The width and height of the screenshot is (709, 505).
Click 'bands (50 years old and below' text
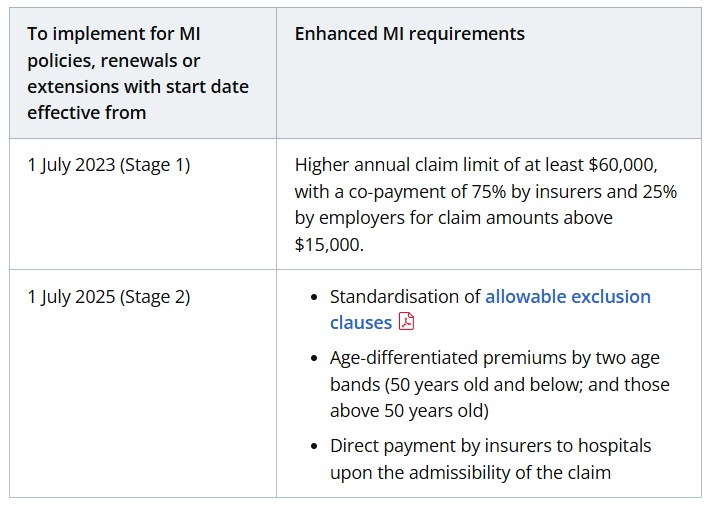click(456, 385)
